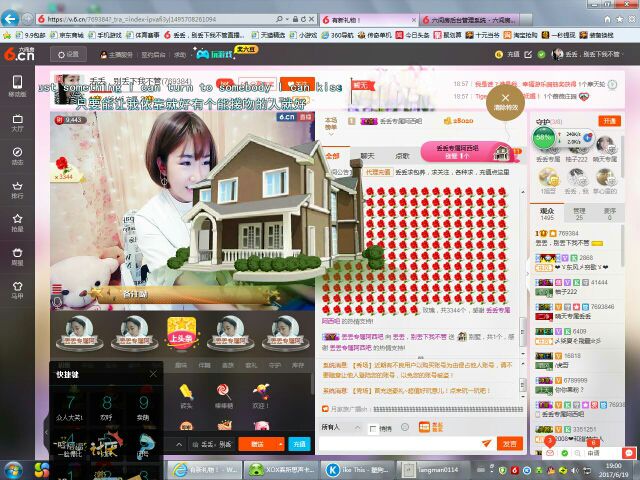The image size is (640, 480).
Task: Click the blue 充值 recharge button
Action: click(300, 444)
